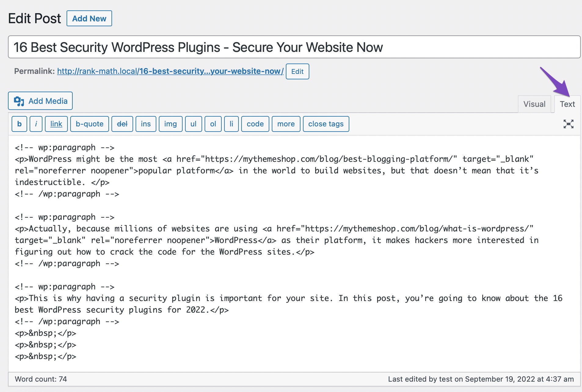Close open tags with close tags button
This screenshot has height=392, width=582.
(x=326, y=124)
